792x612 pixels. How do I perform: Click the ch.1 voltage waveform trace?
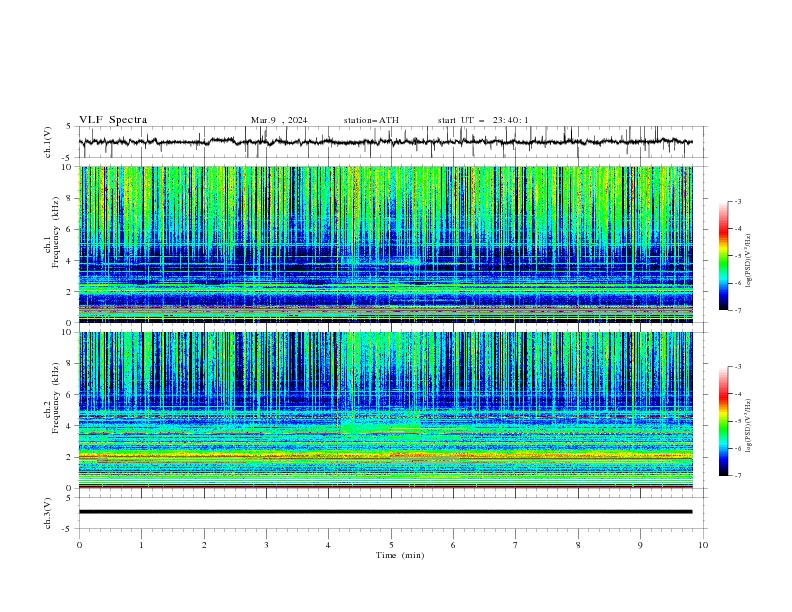[385, 142]
